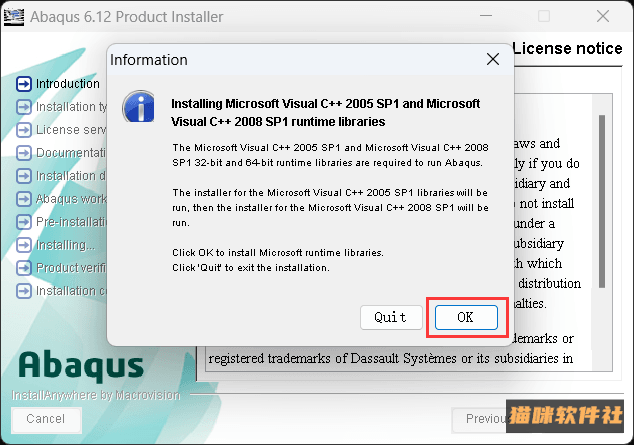
Task: Select the Introduction step arrow icon
Action: (x=24, y=84)
